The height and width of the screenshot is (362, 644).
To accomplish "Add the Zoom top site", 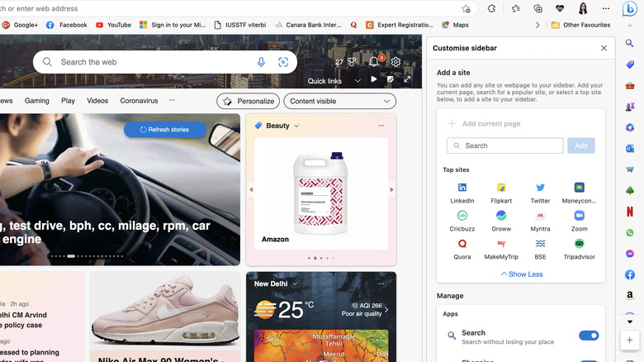I will (x=579, y=221).
